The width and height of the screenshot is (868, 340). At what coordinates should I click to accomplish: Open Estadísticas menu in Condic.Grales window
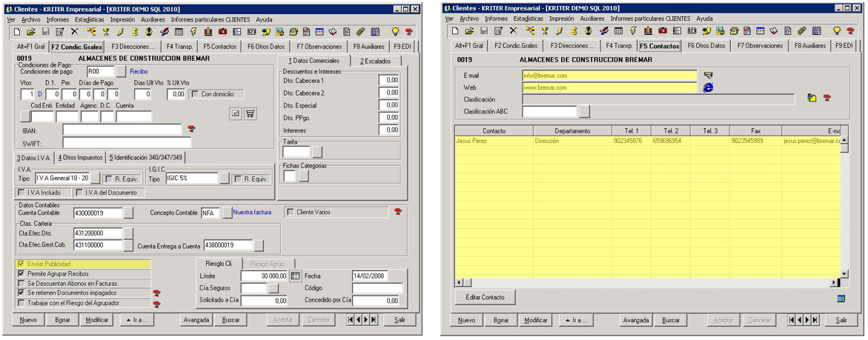point(89,19)
